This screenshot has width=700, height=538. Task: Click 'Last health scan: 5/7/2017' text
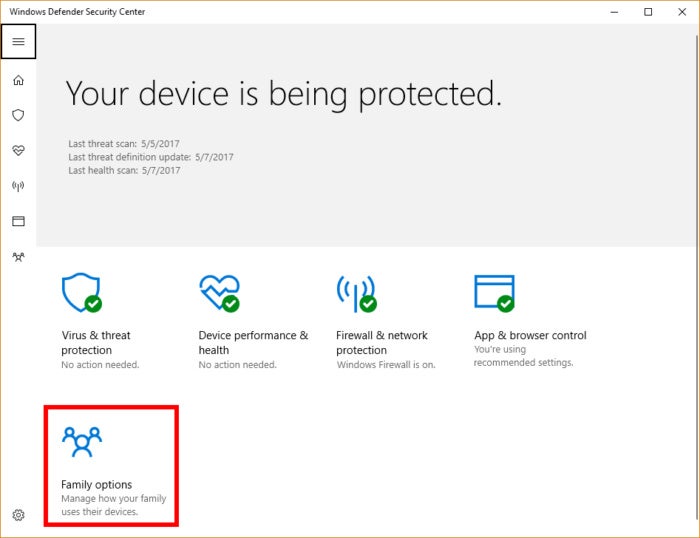(124, 170)
